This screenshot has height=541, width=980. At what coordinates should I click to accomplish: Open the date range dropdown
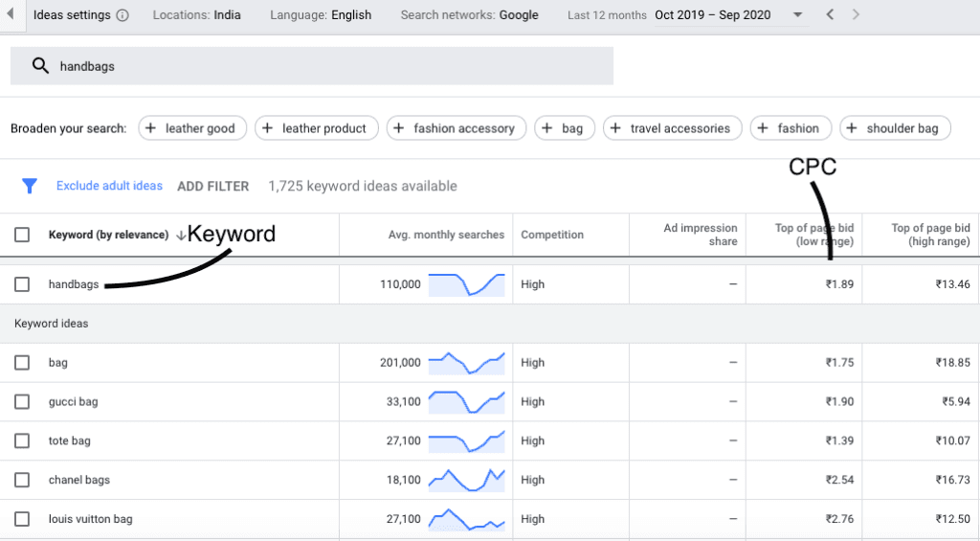click(798, 15)
